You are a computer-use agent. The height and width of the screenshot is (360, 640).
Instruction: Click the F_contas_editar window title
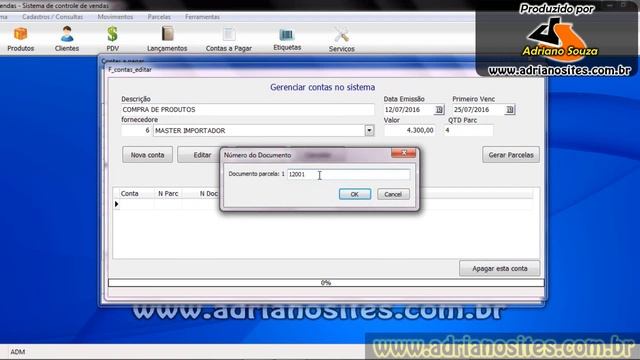click(130, 70)
